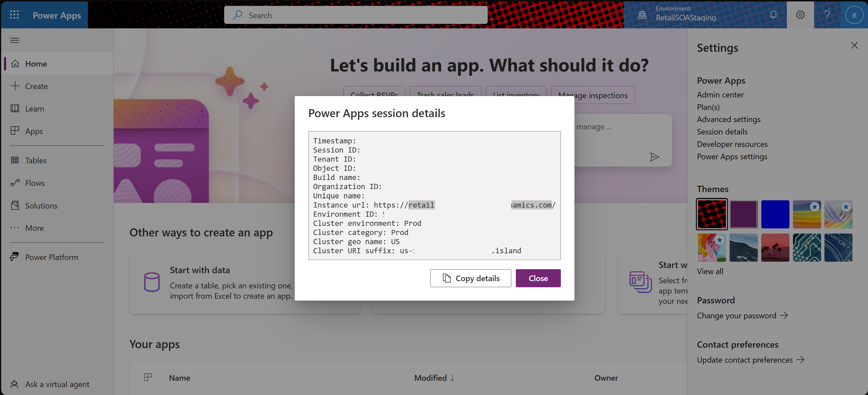Click View all themes expander

[x=710, y=271]
